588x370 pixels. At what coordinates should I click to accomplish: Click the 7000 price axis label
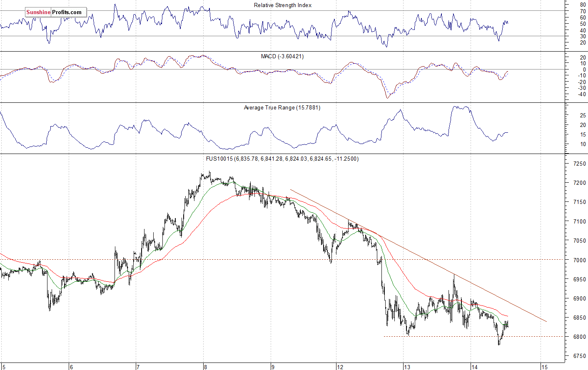tap(580, 260)
